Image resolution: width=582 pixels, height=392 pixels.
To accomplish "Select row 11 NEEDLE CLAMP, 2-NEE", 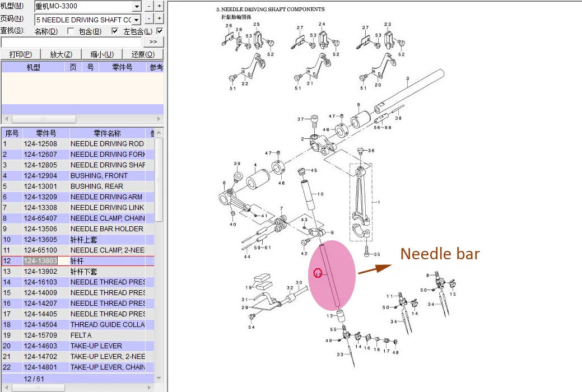I will [x=78, y=250].
